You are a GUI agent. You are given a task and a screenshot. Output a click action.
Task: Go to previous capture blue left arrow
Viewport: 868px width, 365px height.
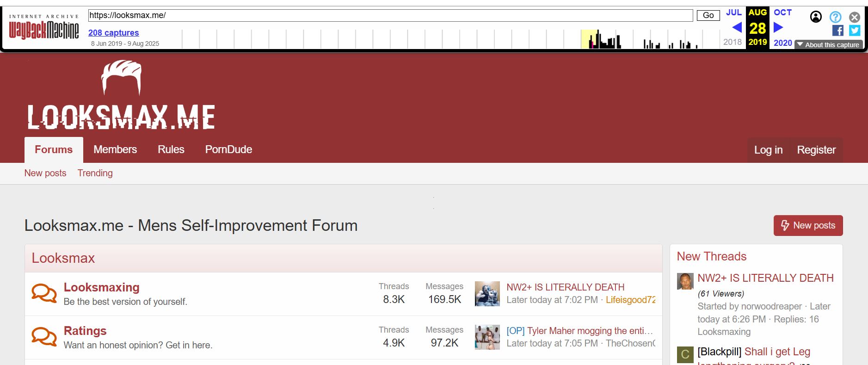[737, 28]
